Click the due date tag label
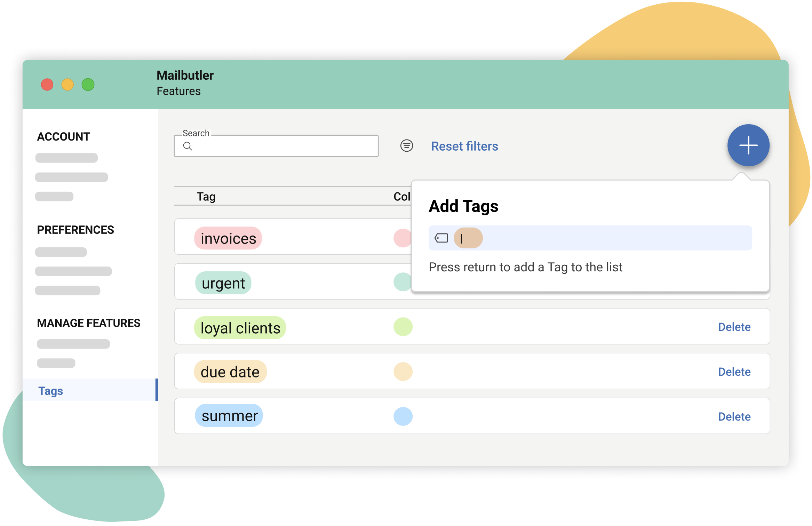This screenshot has width=812, height=526. [x=230, y=372]
